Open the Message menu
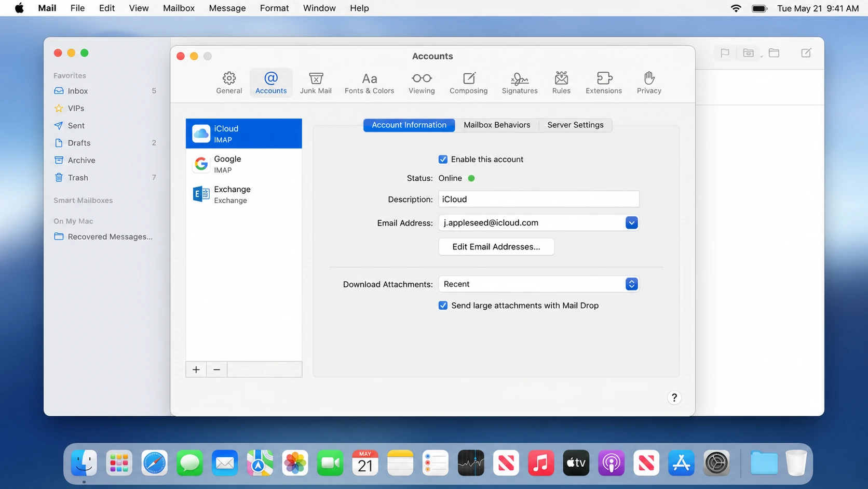 coord(227,8)
